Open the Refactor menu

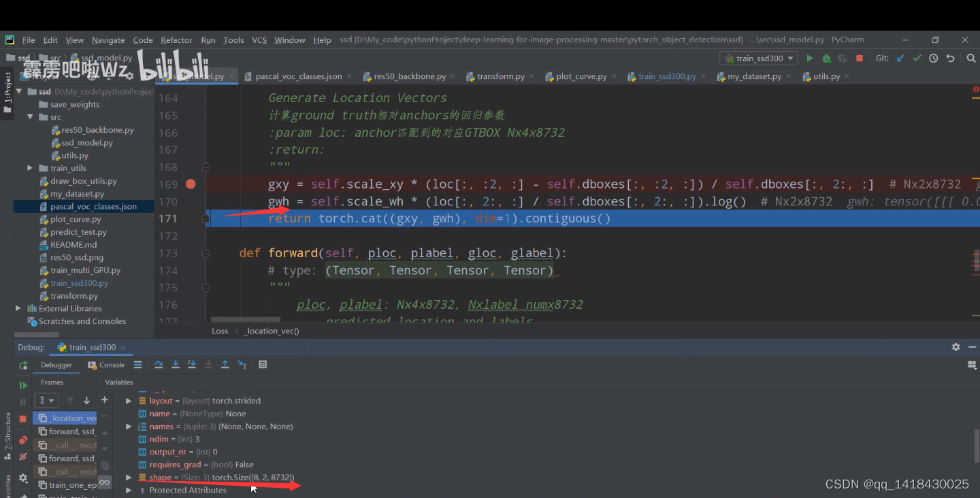click(177, 40)
